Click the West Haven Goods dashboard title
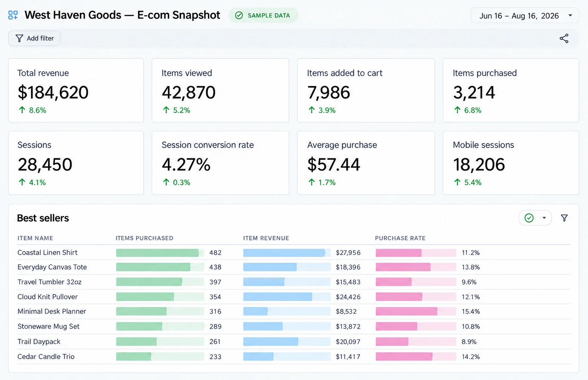Viewport: 588px width, 380px height. click(122, 15)
